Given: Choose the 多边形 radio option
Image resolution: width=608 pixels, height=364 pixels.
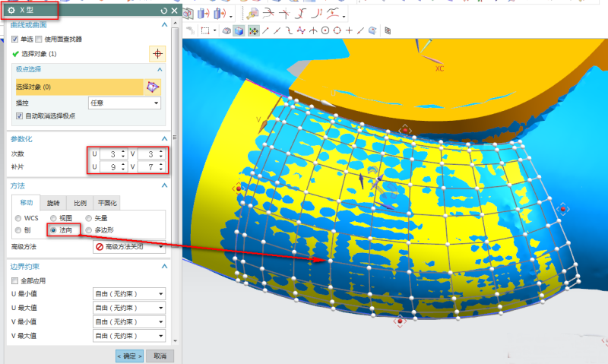Looking at the screenshot, I should [x=89, y=229].
